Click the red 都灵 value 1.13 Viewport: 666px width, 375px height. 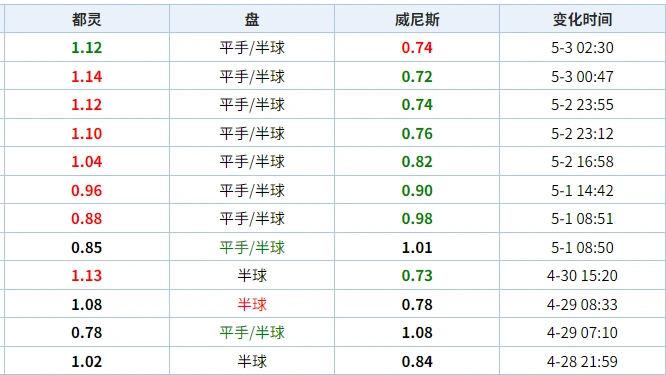click(x=87, y=275)
